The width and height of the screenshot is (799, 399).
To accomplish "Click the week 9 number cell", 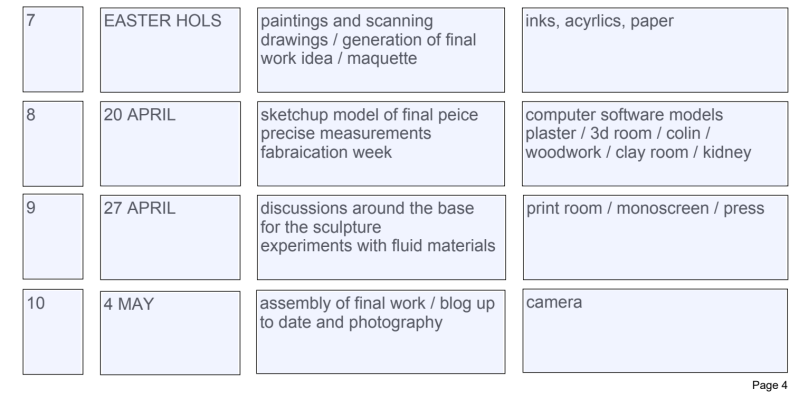I will (53, 236).
